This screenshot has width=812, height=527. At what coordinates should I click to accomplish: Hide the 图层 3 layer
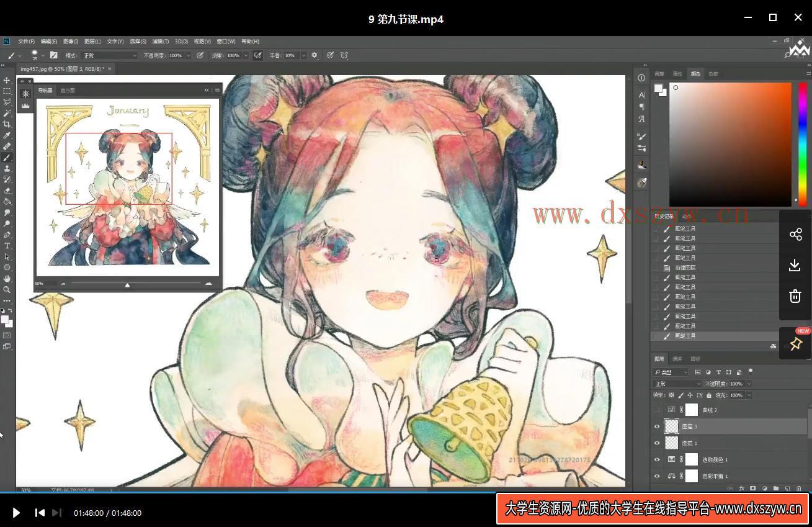coord(657,426)
